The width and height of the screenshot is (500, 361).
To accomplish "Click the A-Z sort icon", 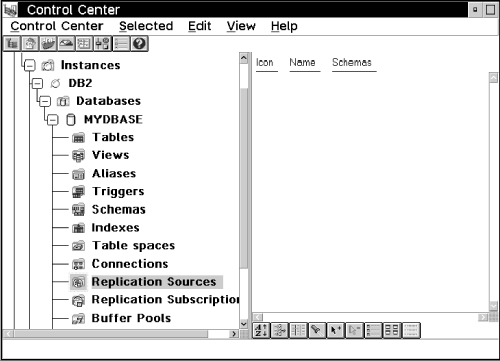I will pyautogui.click(x=261, y=330).
